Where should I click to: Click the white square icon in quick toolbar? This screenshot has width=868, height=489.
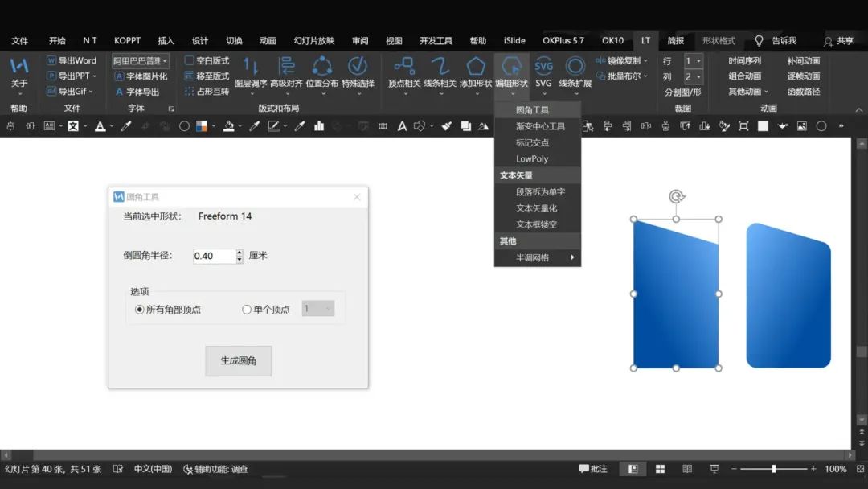click(763, 126)
